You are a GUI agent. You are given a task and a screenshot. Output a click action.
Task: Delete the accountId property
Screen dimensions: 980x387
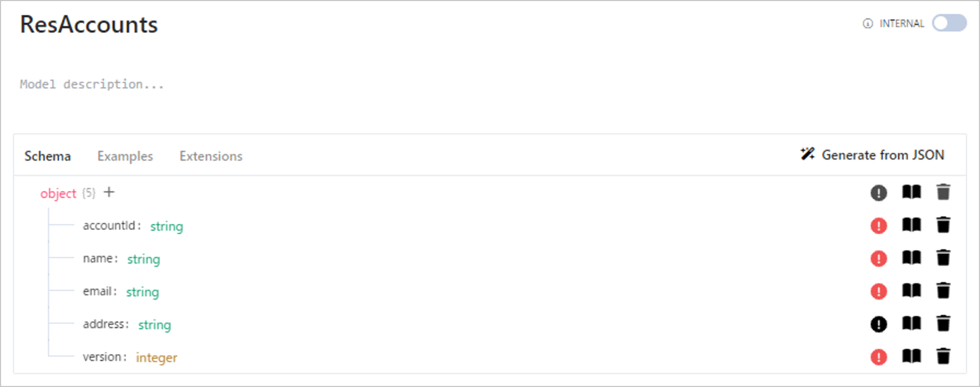tap(943, 225)
